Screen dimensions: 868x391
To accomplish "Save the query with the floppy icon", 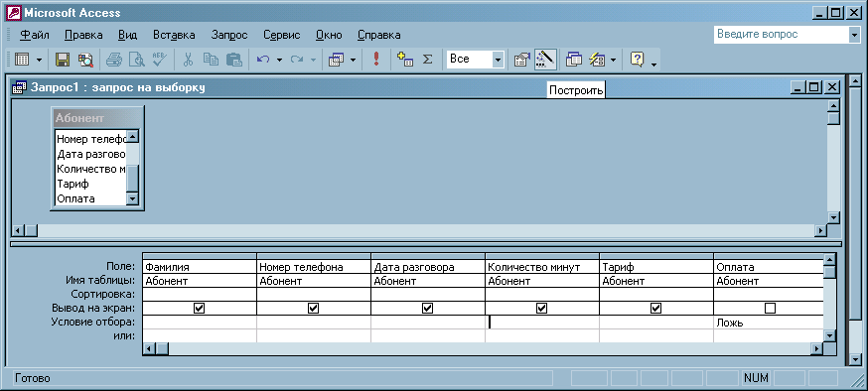I will pyautogui.click(x=63, y=60).
